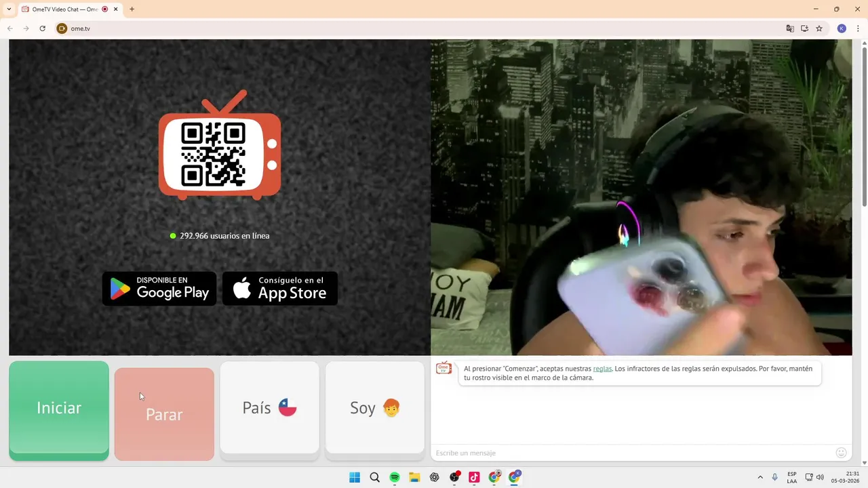Open File Explorer from the taskbar
The height and width of the screenshot is (488, 868).
[x=414, y=477]
